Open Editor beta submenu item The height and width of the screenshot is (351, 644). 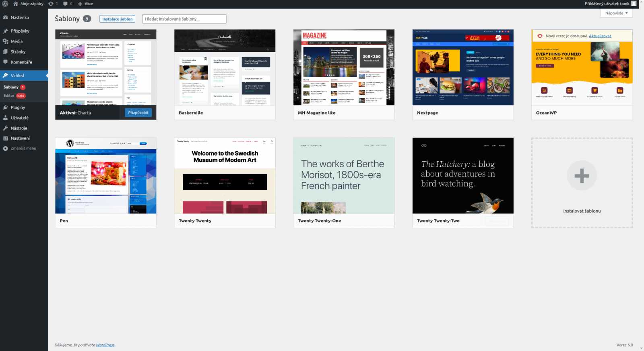click(x=14, y=96)
